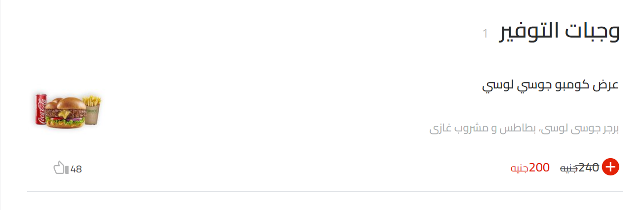Click the 48 likes count
Screen dimensions: 644x210
tap(76, 169)
